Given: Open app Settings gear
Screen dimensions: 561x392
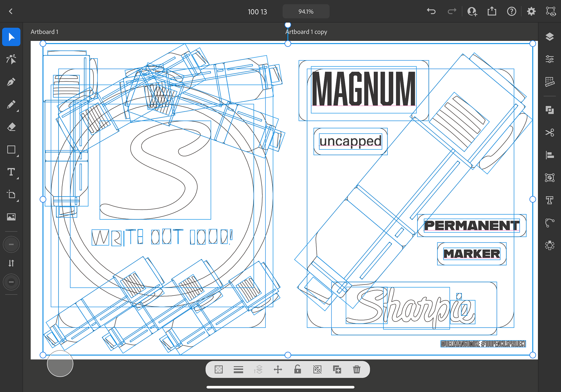Looking at the screenshot, I should (x=531, y=11).
